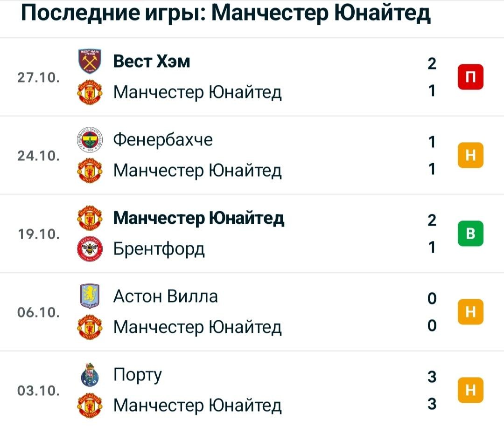Click the Fenerbahçe club logo
This screenshot has width=504, height=427.
pyautogui.click(x=90, y=139)
